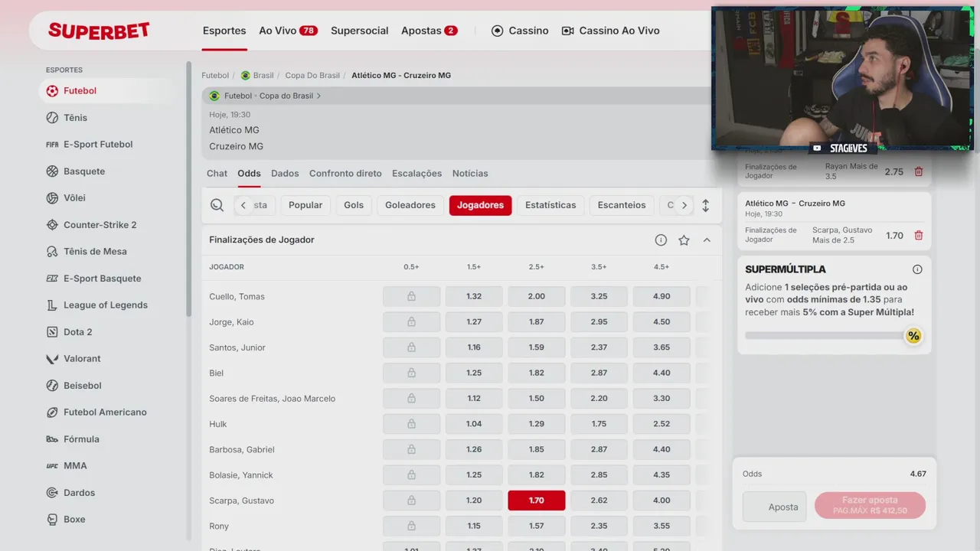Deselect Scarpa, Gustavo 2.5+ odds 1.70

tap(537, 500)
